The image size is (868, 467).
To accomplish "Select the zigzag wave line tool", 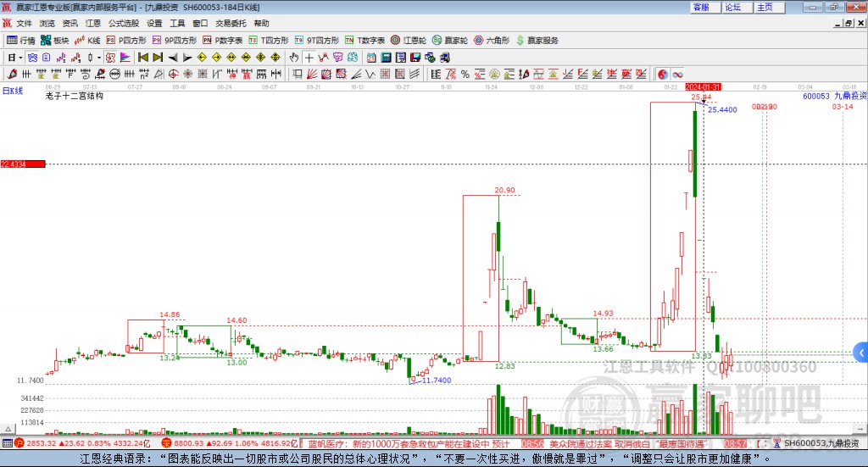I will (370, 74).
